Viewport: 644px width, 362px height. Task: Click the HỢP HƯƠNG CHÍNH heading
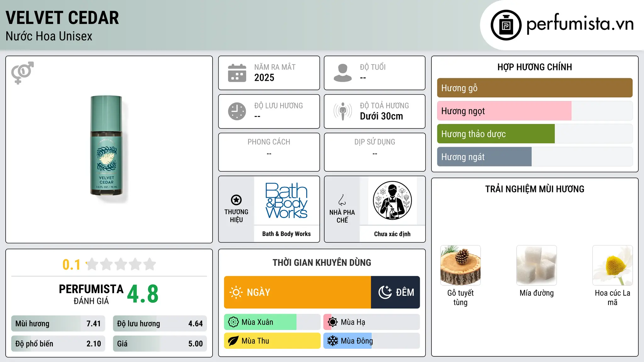535,67
